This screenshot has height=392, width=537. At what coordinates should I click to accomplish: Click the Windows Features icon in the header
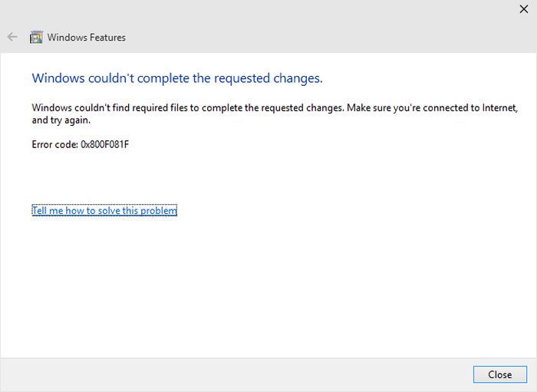point(35,37)
